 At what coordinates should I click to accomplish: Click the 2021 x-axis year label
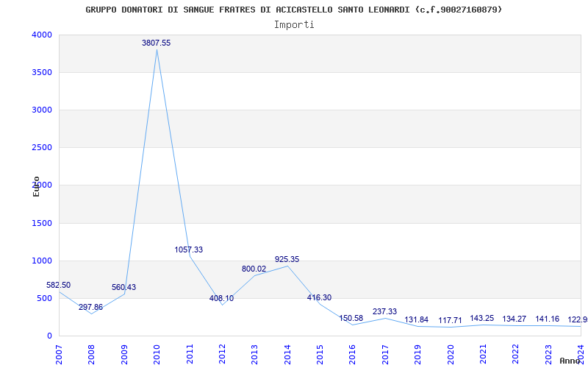483,354
